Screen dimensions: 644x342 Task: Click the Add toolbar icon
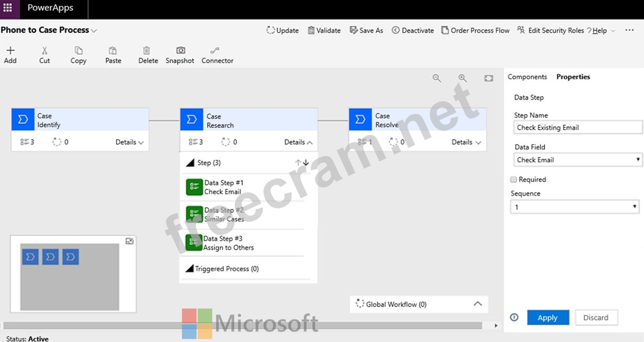(x=10, y=51)
